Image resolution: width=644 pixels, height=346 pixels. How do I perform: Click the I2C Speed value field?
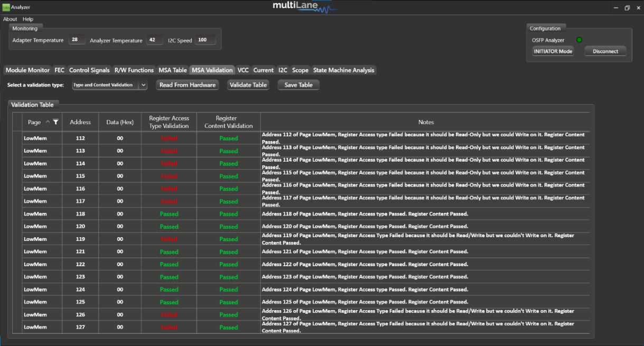pos(204,40)
